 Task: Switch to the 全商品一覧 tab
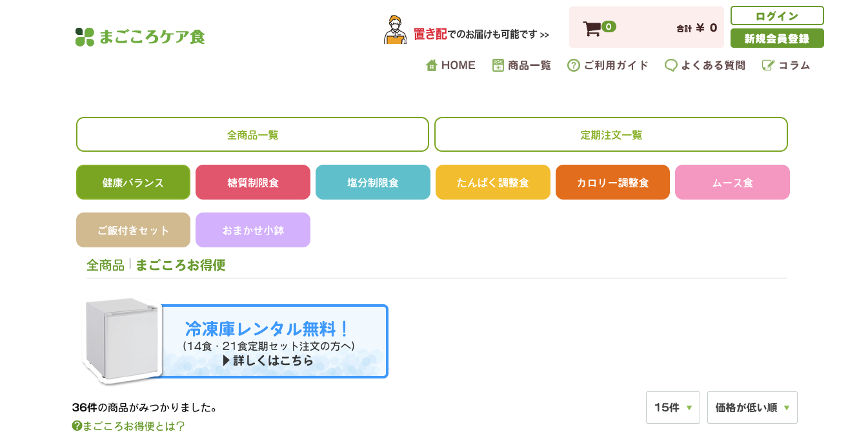pos(252,134)
